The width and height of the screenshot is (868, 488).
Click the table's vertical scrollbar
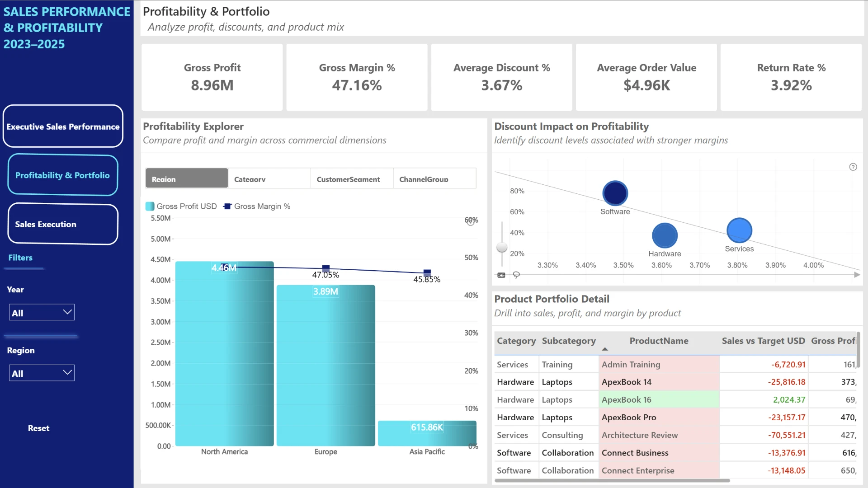point(858,349)
